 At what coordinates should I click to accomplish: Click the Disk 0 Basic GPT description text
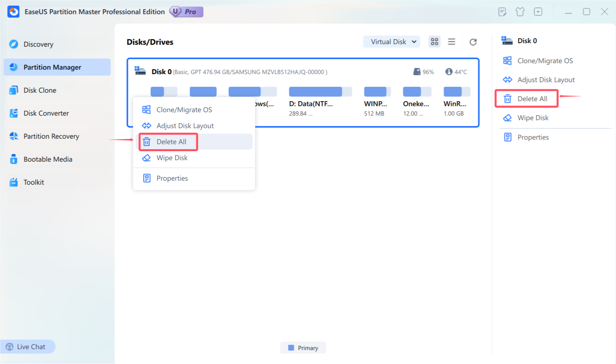[250, 72]
